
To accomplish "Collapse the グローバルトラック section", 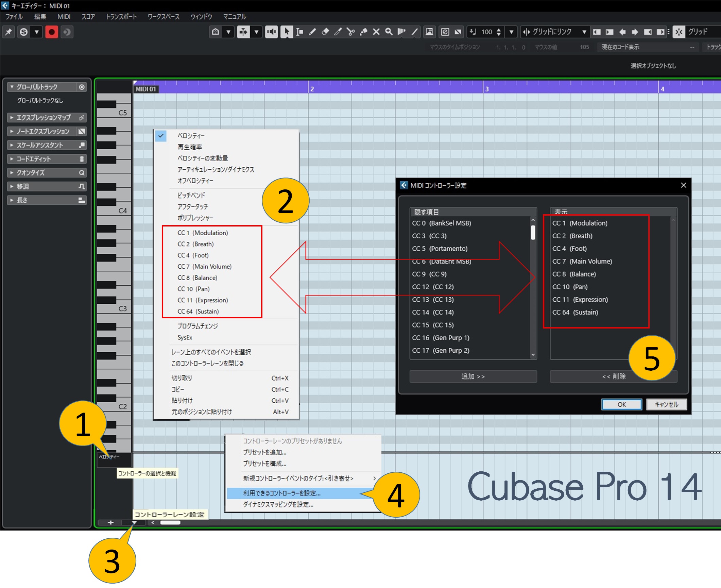I will pyautogui.click(x=12, y=87).
